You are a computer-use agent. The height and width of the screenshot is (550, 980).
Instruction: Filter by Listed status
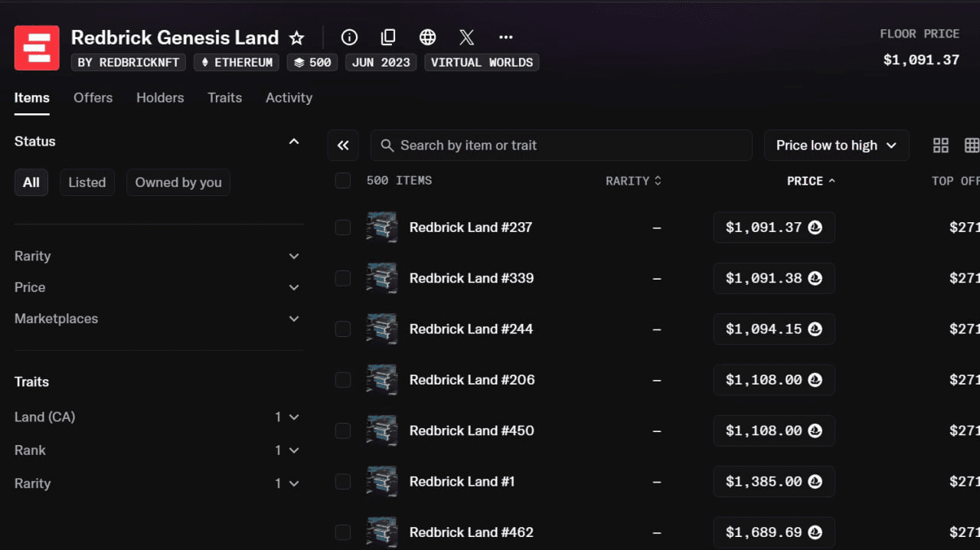(x=87, y=182)
